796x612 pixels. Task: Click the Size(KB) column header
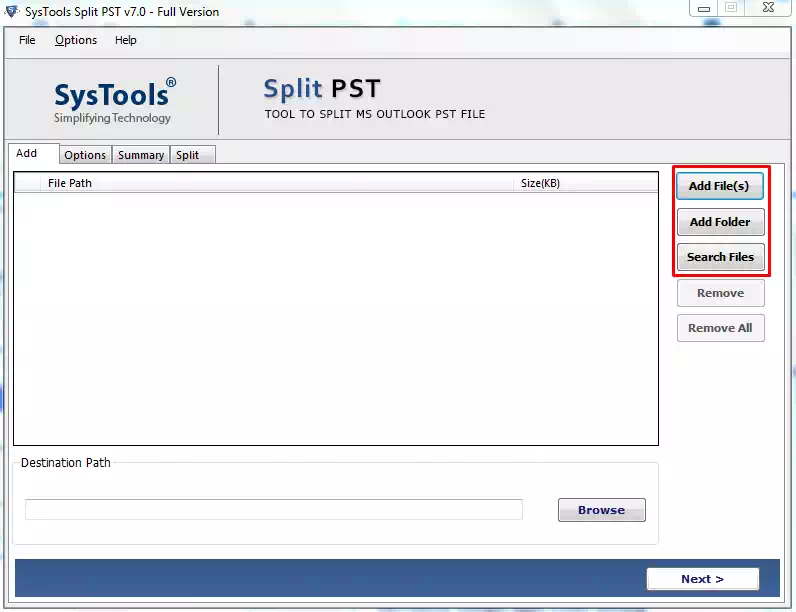click(585, 183)
